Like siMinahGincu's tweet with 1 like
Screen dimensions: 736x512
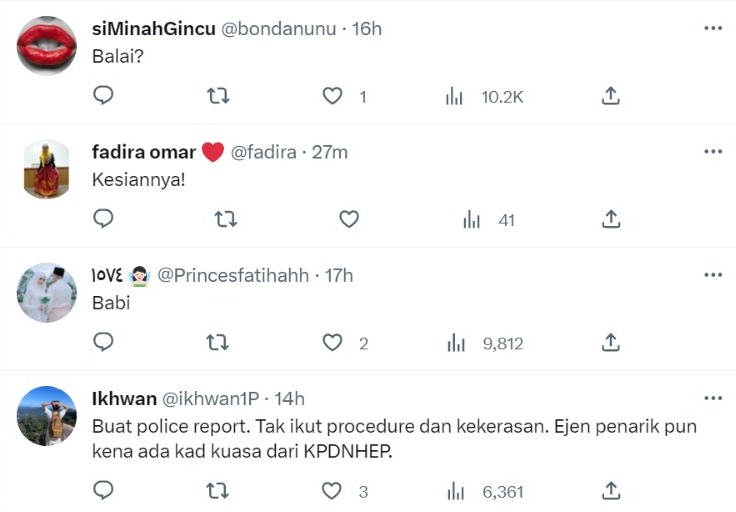click(333, 96)
